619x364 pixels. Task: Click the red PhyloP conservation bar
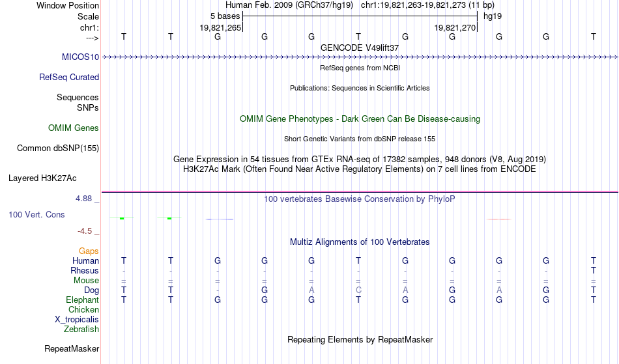pos(499,219)
